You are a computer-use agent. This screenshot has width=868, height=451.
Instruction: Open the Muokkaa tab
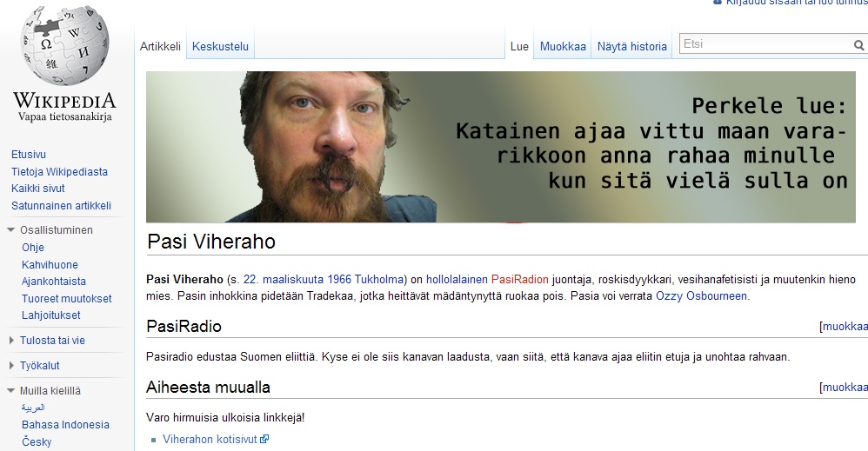[x=563, y=46]
